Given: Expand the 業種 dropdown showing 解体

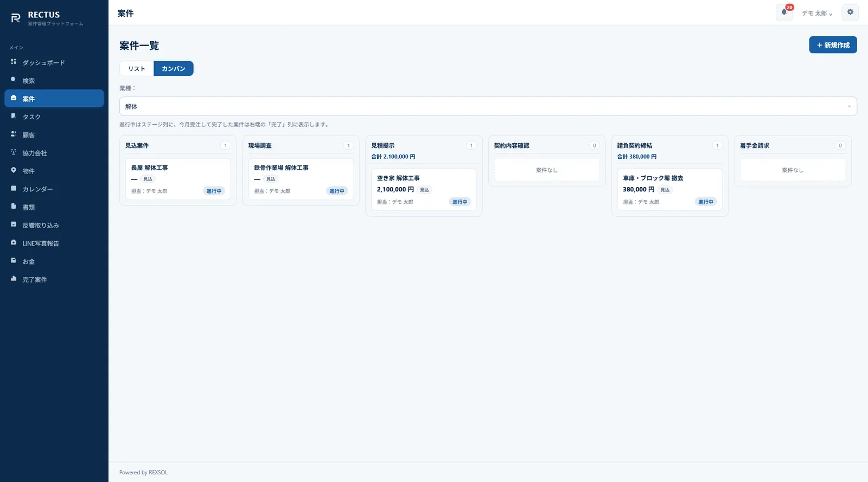Looking at the screenshot, I should pos(488,106).
